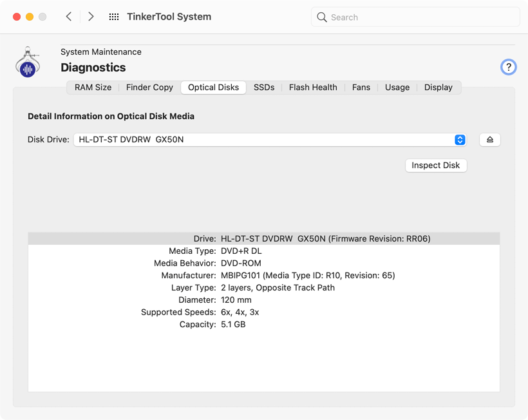Switch to the Finder Copy tab

(149, 88)
